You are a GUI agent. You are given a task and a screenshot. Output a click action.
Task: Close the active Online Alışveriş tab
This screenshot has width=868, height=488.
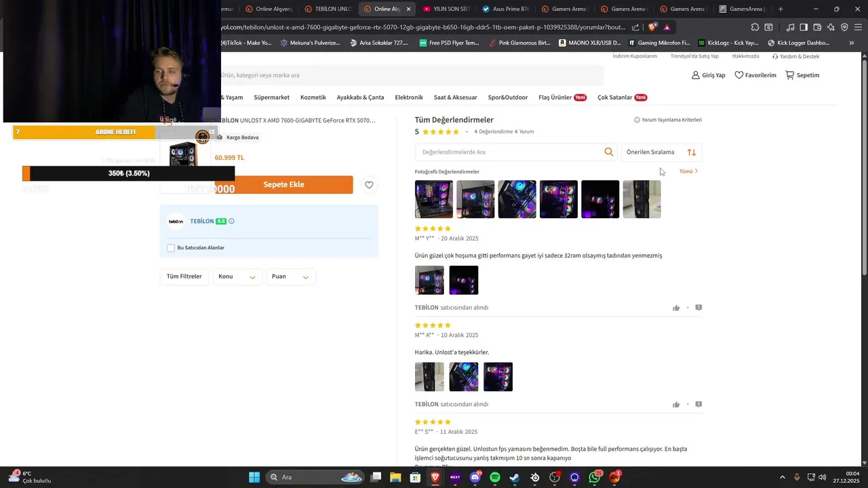[408, 9]
